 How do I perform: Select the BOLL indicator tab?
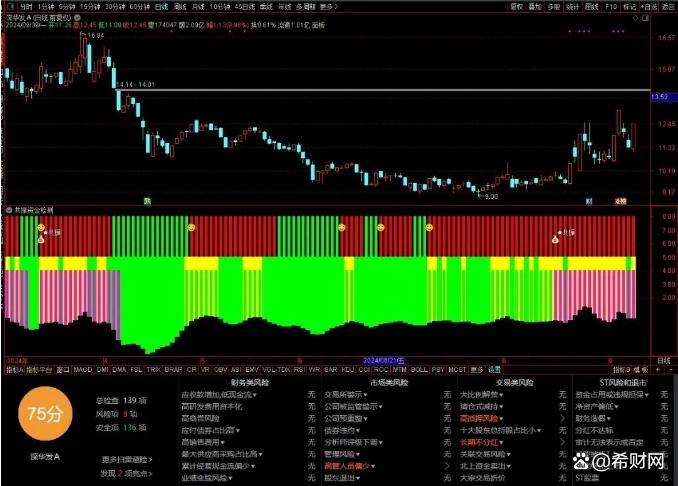coord(419,370)
